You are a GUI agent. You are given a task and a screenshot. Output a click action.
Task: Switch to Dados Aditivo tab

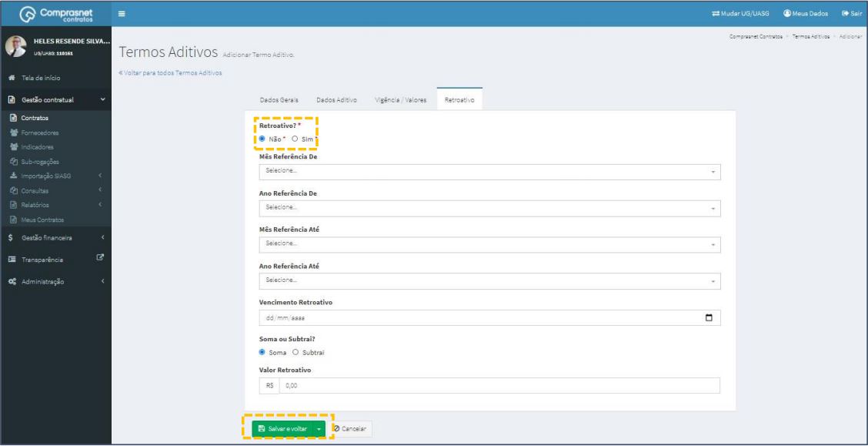tap(336, 99)
